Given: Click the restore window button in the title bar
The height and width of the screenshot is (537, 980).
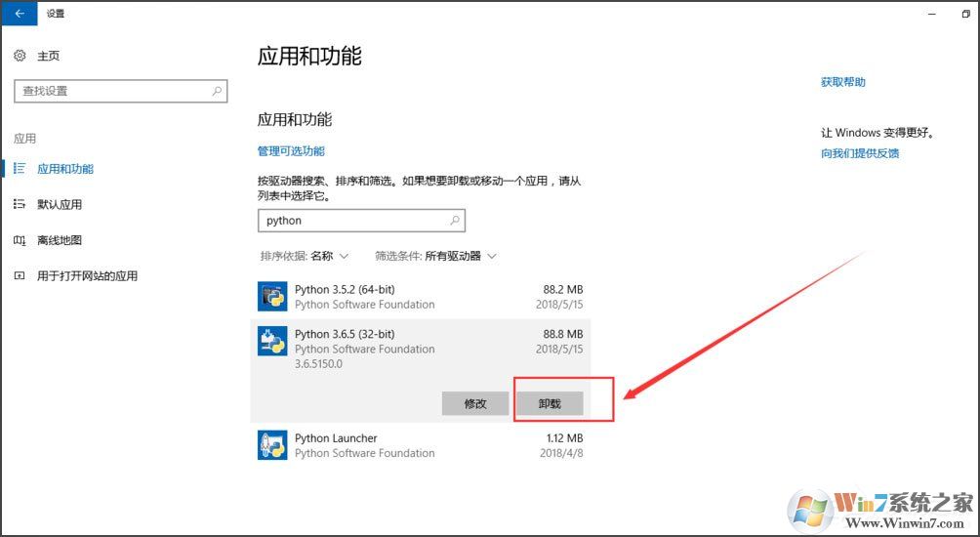Looking at the screenshot, I should coord(965,14).
